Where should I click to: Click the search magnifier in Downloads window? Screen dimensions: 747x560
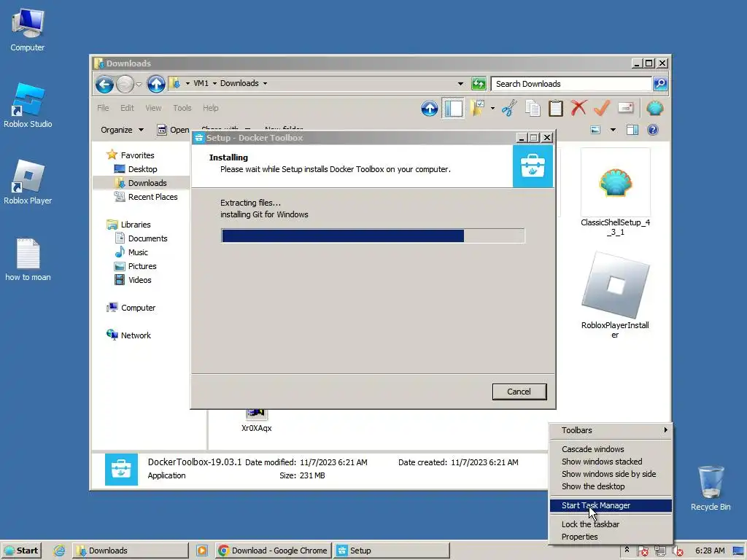tap(659, 84)
